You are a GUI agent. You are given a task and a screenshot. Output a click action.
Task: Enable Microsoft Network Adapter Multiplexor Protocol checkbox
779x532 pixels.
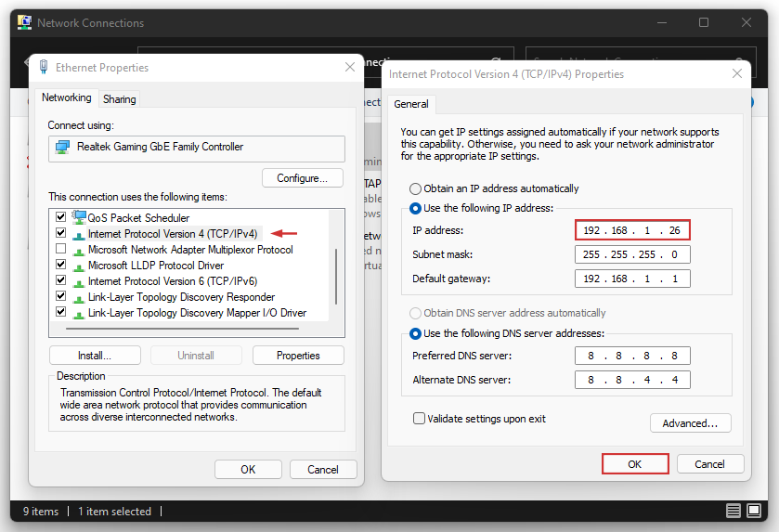pos(60,249)
